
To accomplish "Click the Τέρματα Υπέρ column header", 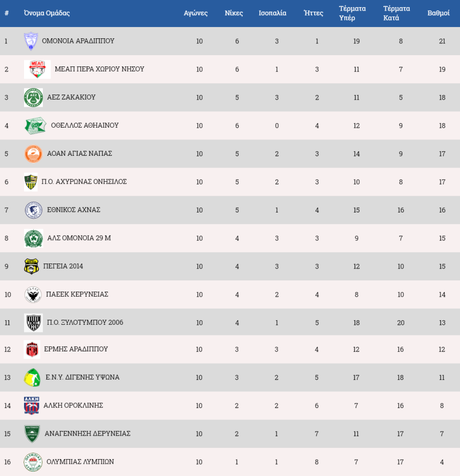I will (353, 13).
